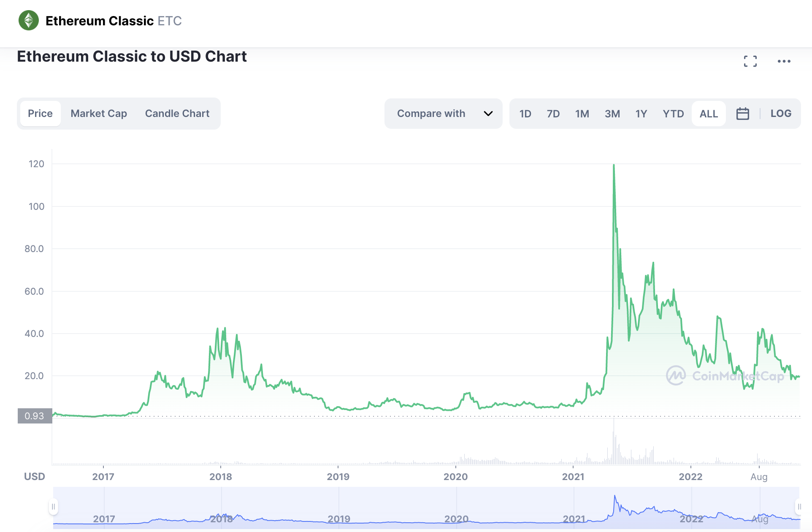Click the Ethereum Classic green logo icon

[x=29, y=20]
